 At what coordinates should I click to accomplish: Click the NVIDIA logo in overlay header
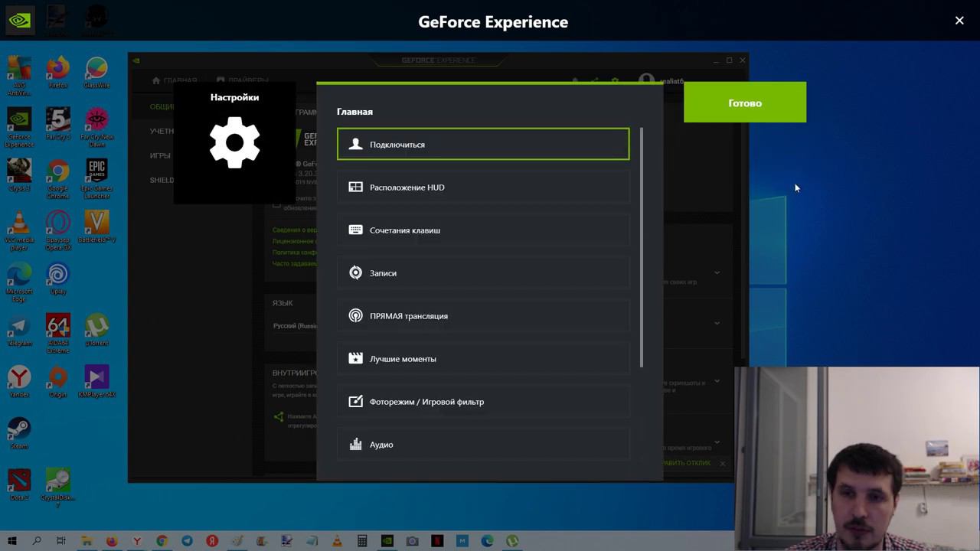tap(19, 20)
